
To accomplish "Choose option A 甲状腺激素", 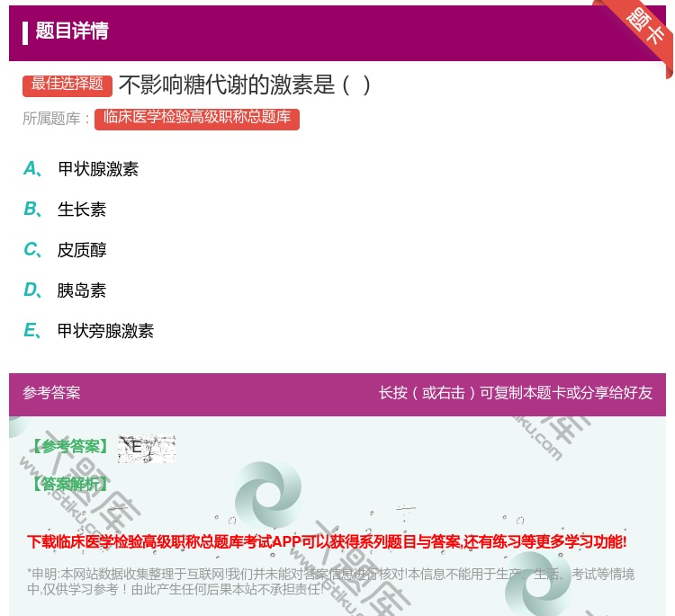I will point(81,169).
